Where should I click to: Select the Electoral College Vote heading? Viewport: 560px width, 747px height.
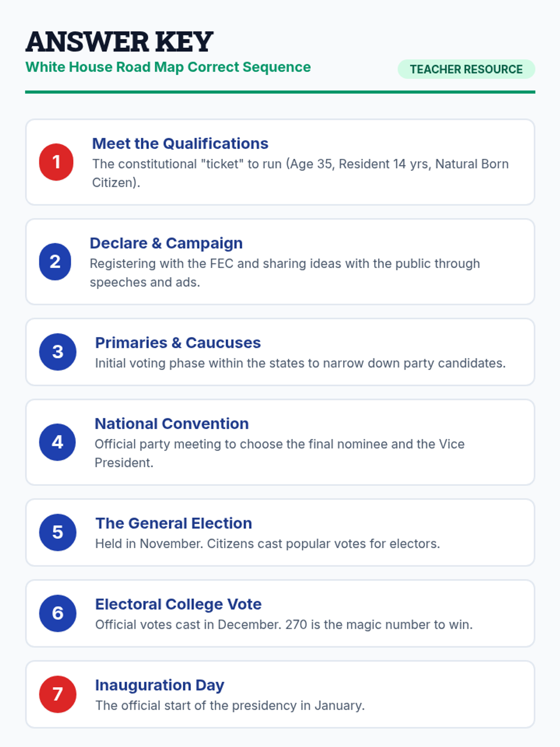tap(178, 604)
